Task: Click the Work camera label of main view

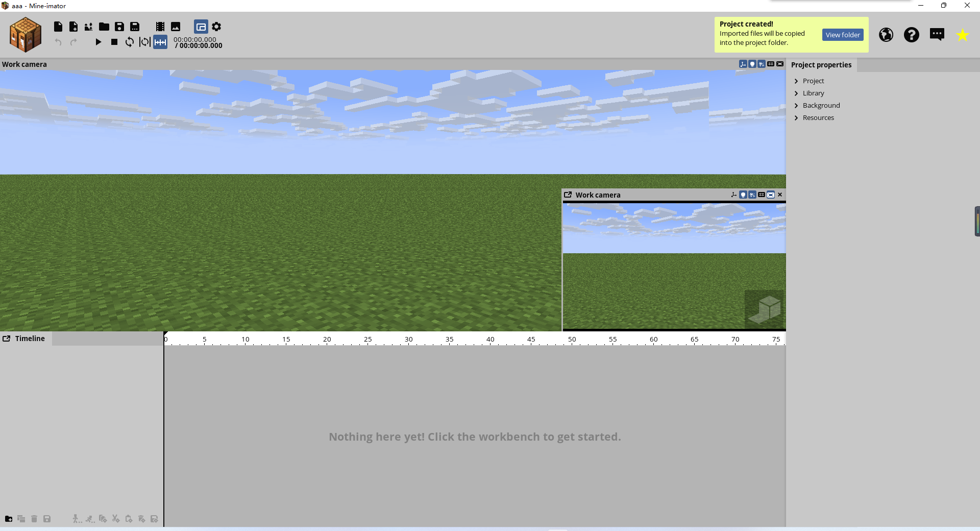Action: tap(24, 64)
